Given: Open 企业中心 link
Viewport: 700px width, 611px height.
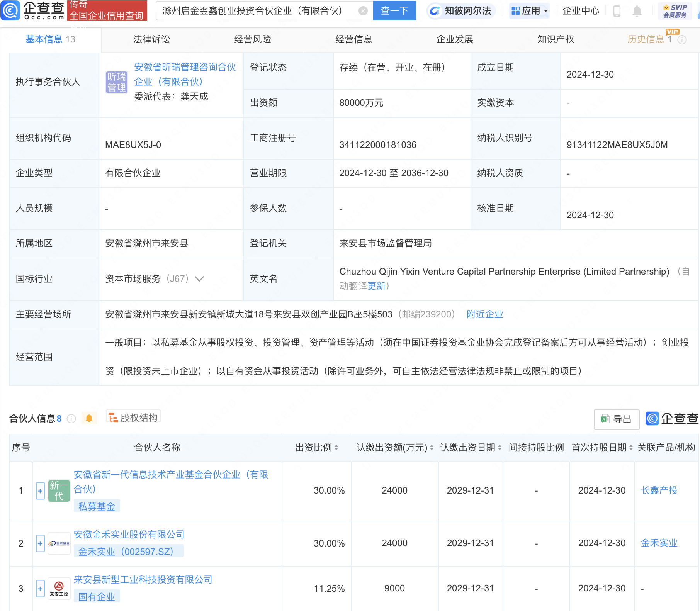Looking at the screenshot, I should pyautogui.click(x=581, y=11).
